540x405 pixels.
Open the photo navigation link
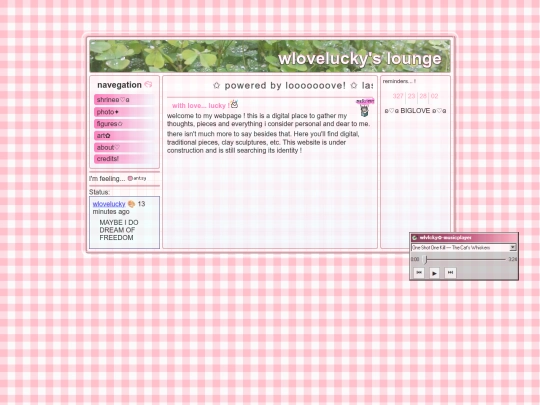point(124,112)
